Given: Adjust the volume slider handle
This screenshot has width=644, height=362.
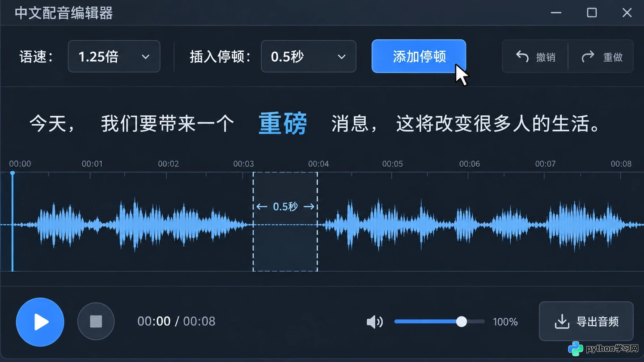Looking at the screenshot, I should (462, 321).
